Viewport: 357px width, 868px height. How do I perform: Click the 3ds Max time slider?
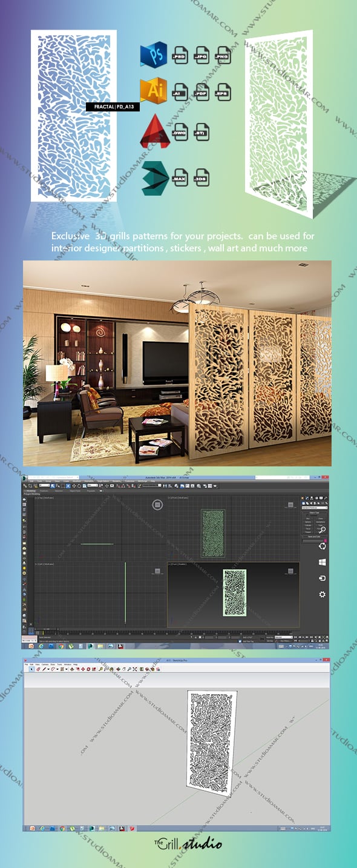(47, 629)
